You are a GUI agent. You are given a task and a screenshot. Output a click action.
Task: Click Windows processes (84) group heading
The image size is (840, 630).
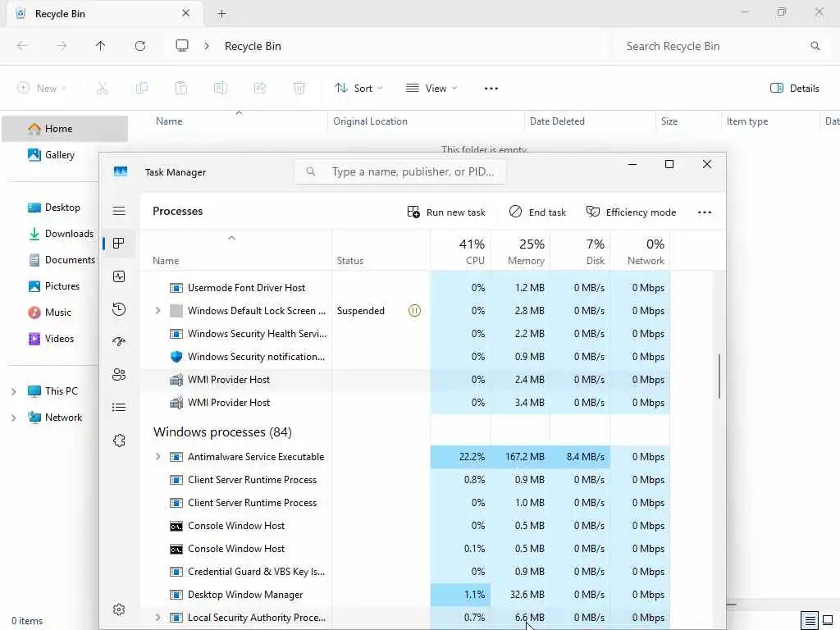click(222, 432)
